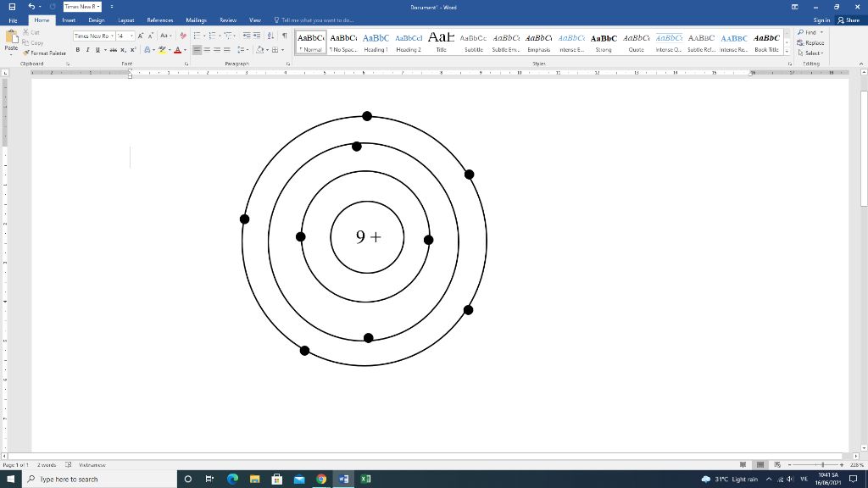Sort paragraph text A to Z
Screen dimensions: 868x488
(270, 36)
